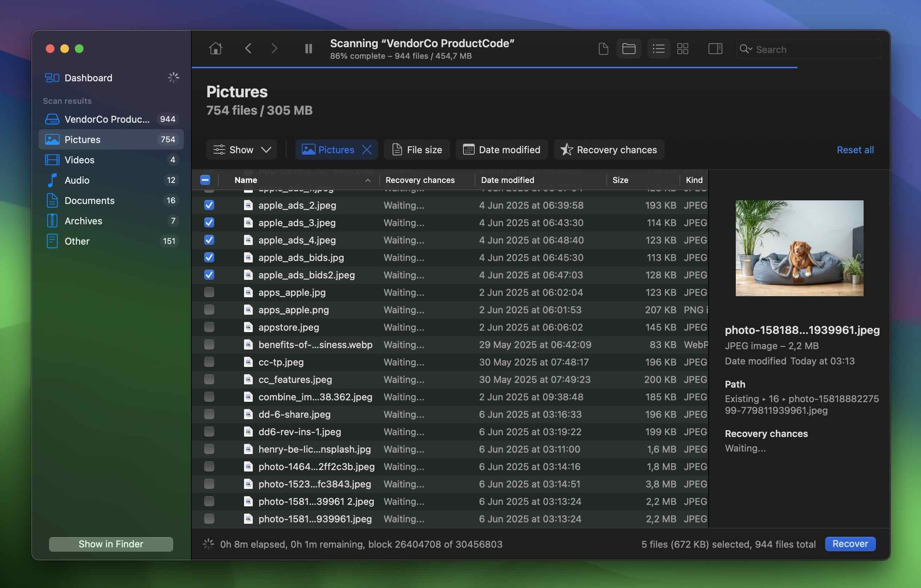Uncheck apple_ads_2.jpeg
The width and height of the screenshot is (921, 588).
click(209, 205)
